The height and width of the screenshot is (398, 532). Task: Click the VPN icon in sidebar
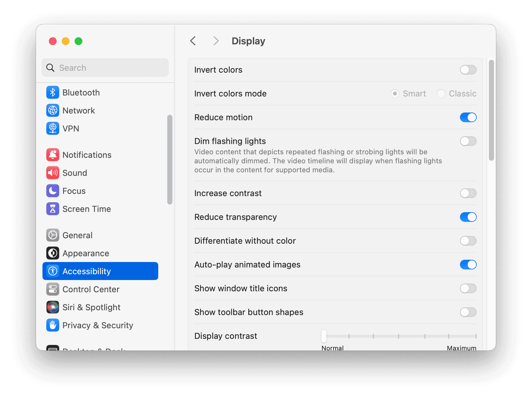click(x=53, y=129)
